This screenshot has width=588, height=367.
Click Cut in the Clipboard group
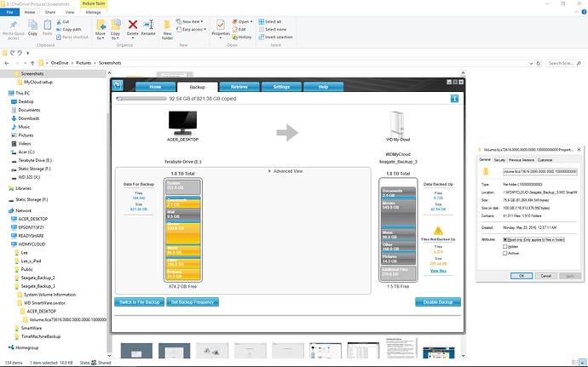point(62,22)
